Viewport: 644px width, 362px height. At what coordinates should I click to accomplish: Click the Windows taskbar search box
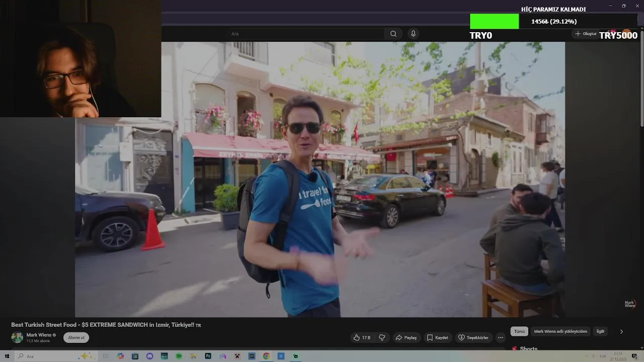[x=55, y=356]
